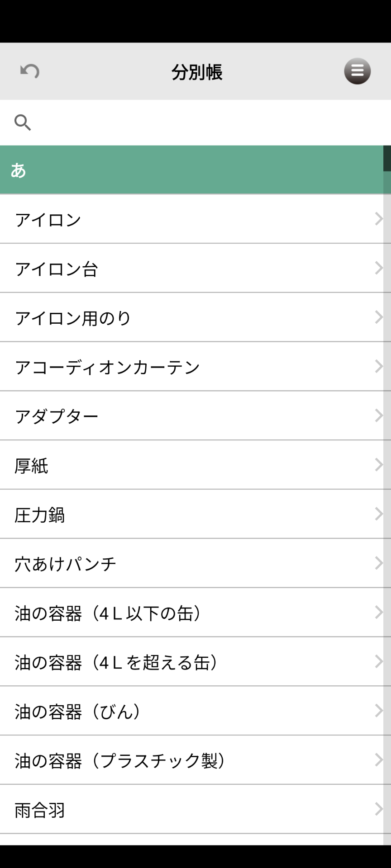The image size is (391, 868).
Task: Select 厚紙 from the list
Action: click(x=32, y=466)
